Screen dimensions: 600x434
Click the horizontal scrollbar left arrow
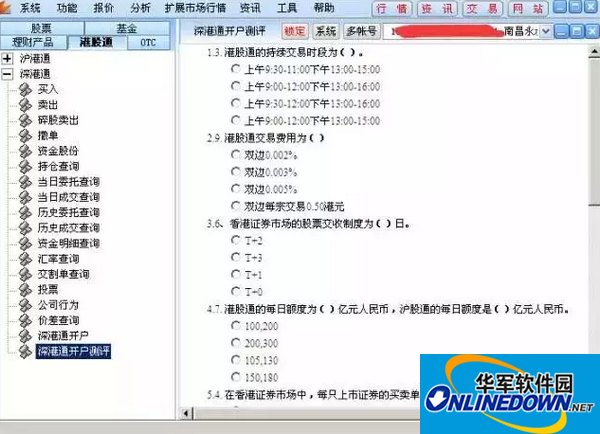(186, 413)
